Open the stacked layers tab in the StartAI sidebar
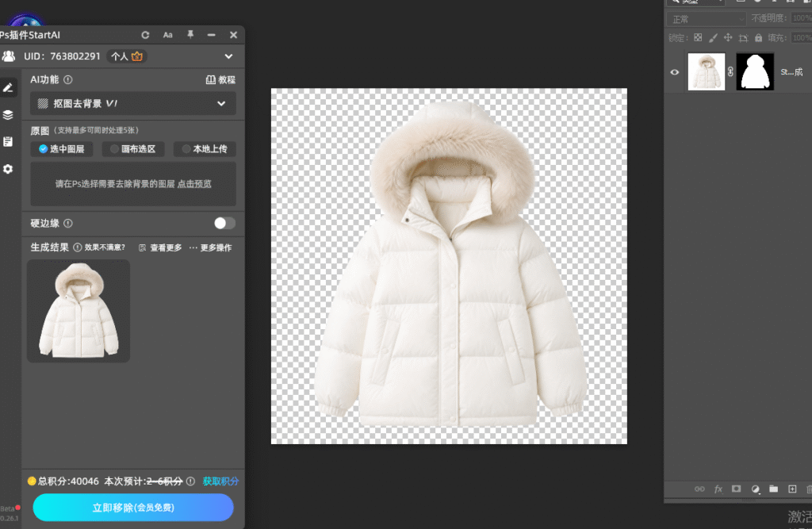 point(8,114)
